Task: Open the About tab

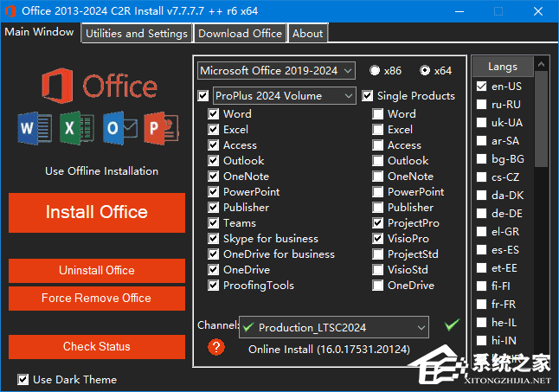Action: point(308,34)
